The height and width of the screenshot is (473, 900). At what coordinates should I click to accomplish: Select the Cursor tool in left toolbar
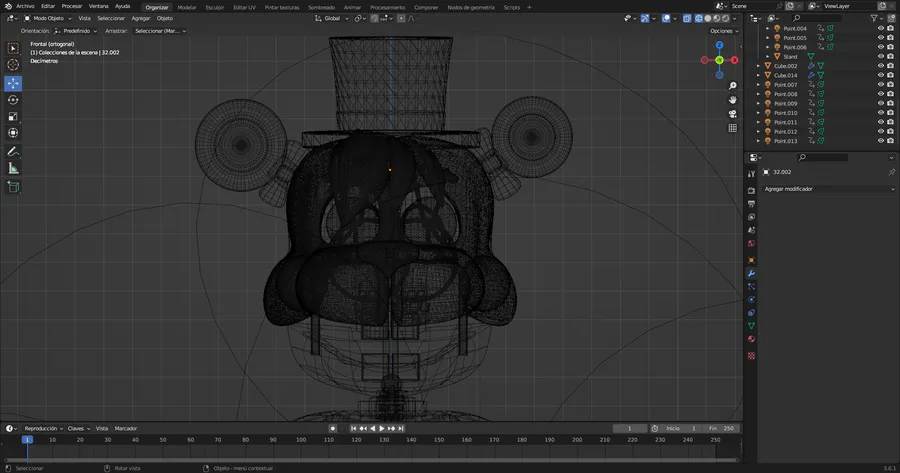13,65
